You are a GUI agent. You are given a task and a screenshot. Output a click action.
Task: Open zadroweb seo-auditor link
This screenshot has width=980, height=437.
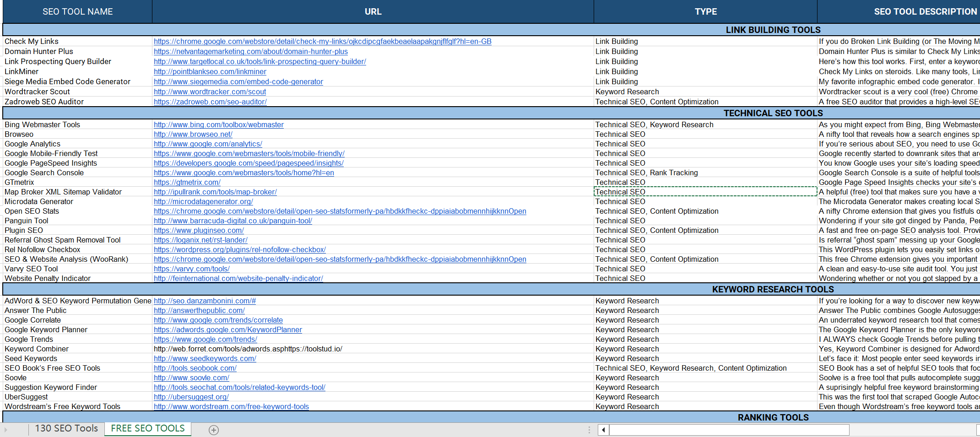210,102
